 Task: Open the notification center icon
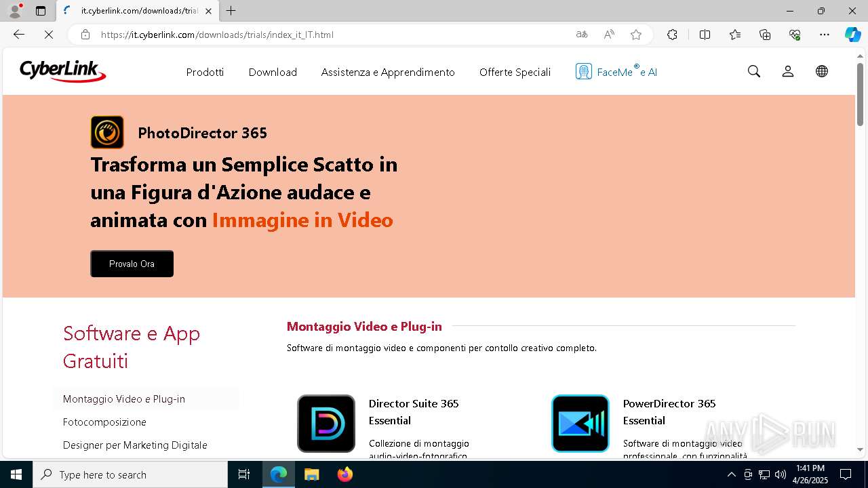click(x=846, y=474)
